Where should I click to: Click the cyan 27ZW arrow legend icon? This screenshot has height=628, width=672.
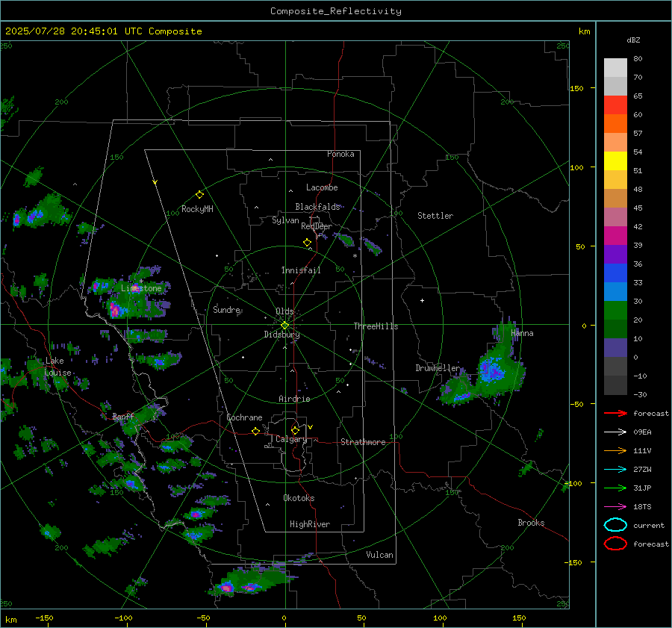(x=615, y=470)
